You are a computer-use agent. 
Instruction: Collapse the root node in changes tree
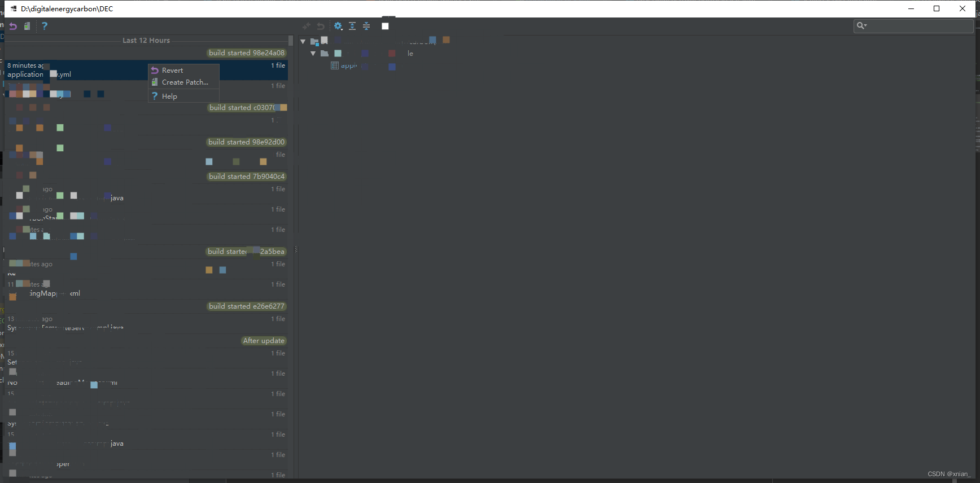(x=303, y=42)
